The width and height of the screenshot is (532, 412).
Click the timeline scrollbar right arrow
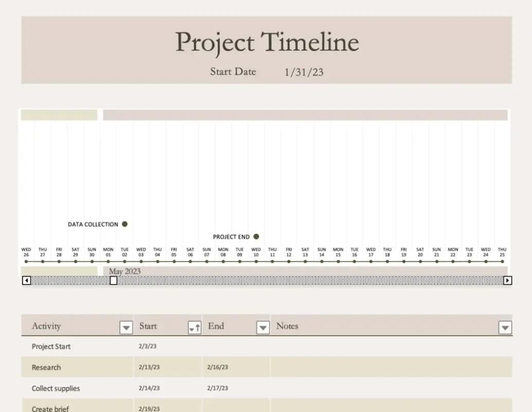pyautogui.click(x=508, y=281)
